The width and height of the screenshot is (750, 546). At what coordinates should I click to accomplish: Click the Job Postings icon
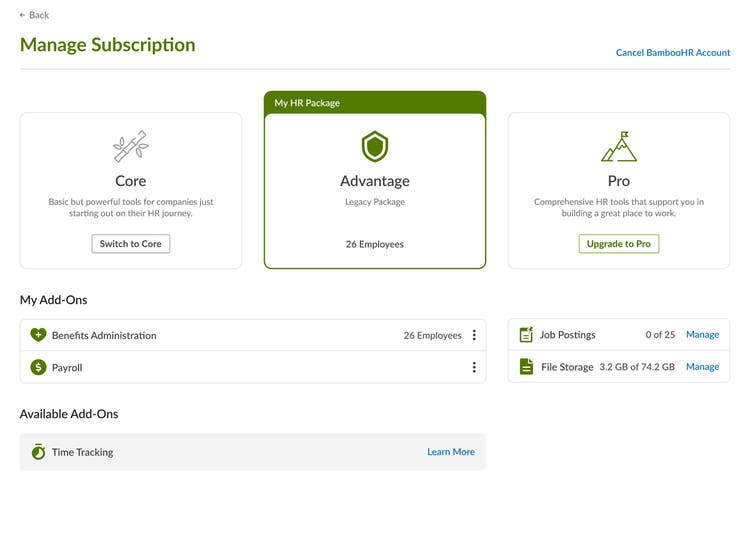[x=526, y=334]
